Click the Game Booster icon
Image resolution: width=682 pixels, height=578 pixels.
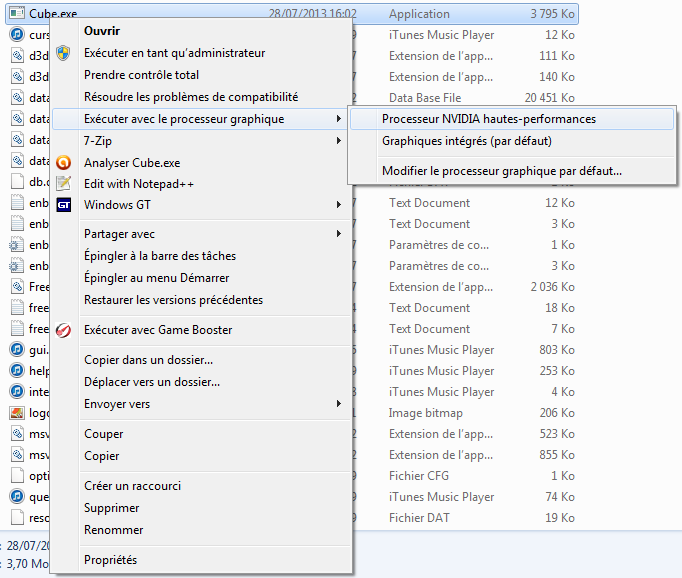click(64, 330)
